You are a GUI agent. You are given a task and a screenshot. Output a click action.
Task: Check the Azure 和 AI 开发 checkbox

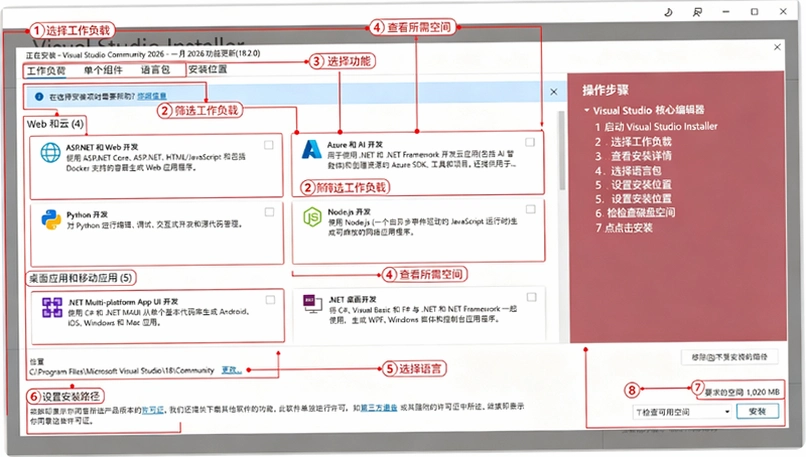point(530,142)
